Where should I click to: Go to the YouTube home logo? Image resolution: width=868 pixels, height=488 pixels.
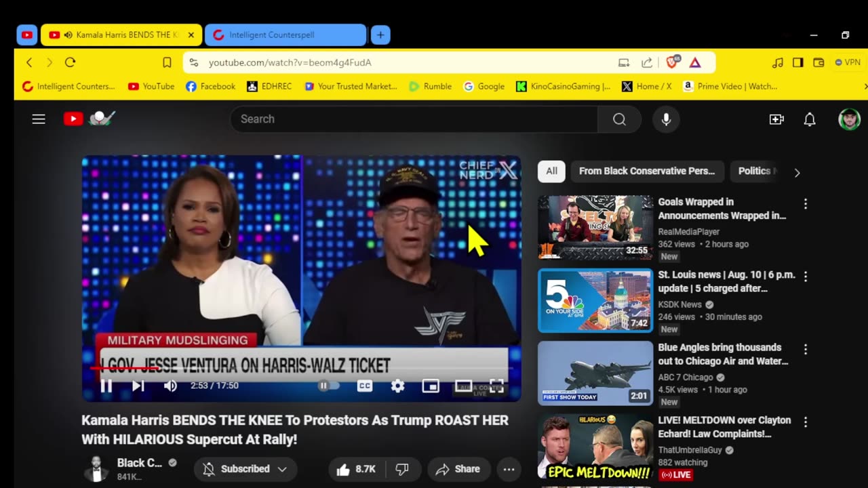(x=90, y=119)
